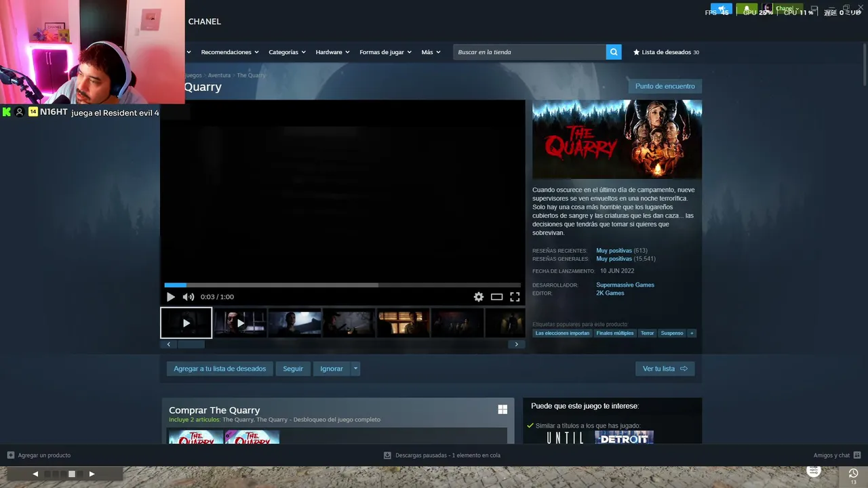Mute the trailer volume
868x488 pixels.
click(x=188, y=297)
